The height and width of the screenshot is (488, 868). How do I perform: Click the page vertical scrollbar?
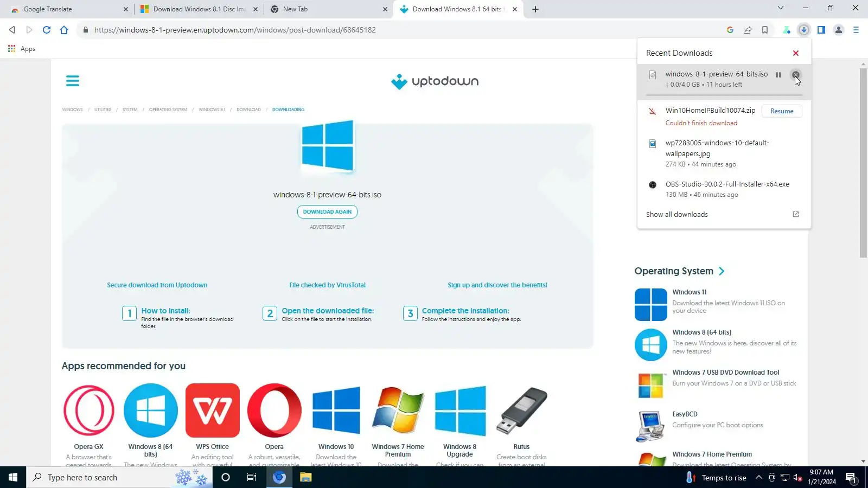[863, 163]
